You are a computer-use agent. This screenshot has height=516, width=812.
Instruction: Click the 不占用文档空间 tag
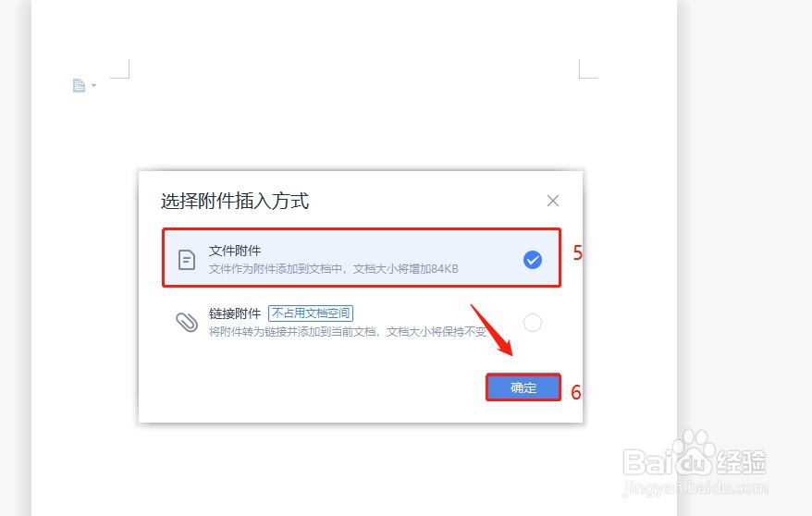click(x=311, y=313)
